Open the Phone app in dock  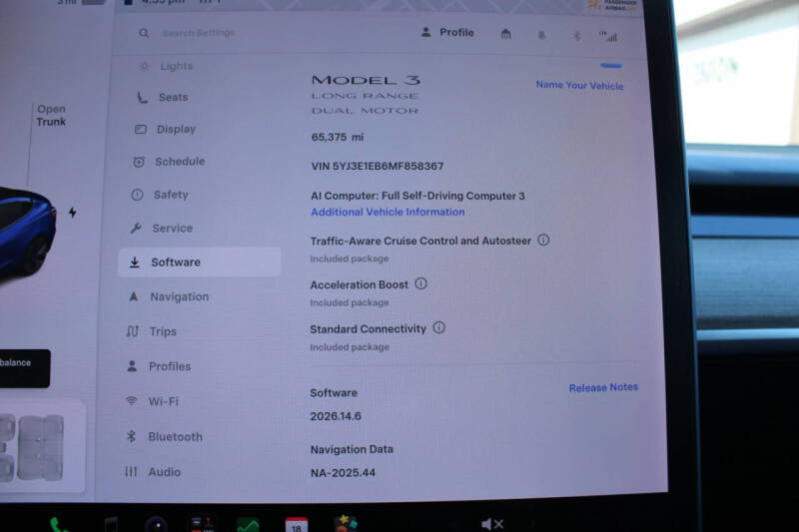pos(59,524)
